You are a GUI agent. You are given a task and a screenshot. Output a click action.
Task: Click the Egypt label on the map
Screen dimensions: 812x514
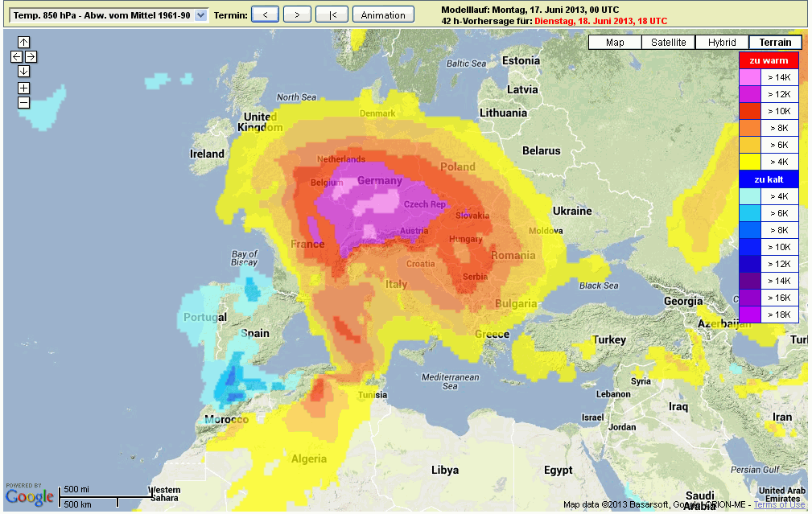[559, 471]
